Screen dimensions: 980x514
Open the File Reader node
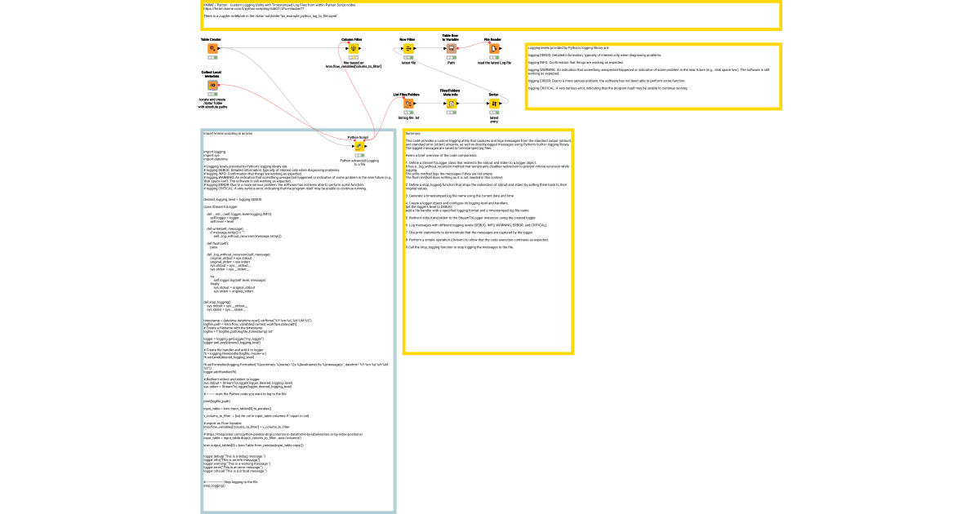click(494, 49)
